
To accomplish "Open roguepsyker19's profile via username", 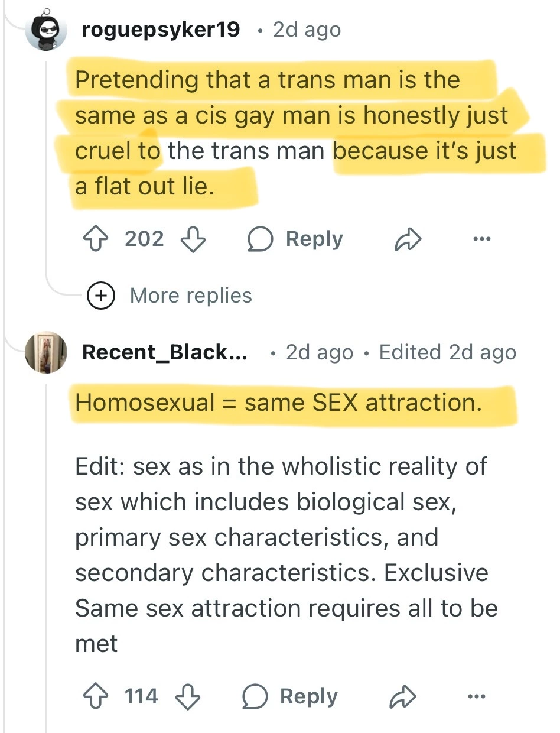I will tap(161, 30).
